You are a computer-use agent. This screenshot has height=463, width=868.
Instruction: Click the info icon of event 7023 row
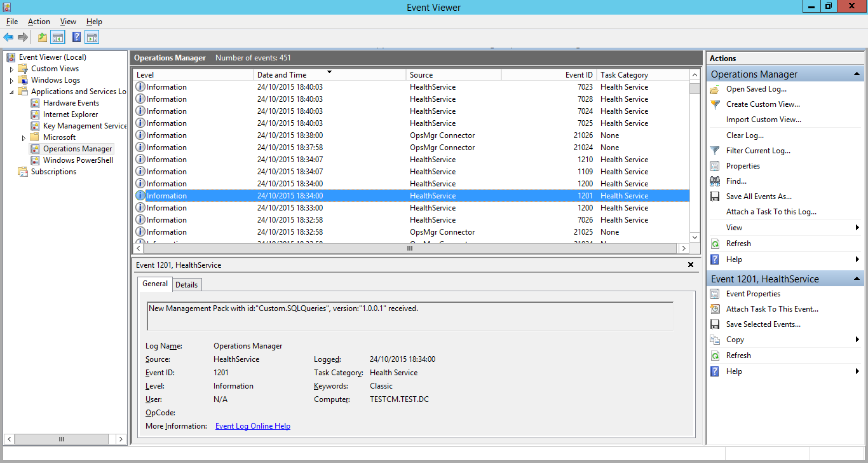coord(140,87)
